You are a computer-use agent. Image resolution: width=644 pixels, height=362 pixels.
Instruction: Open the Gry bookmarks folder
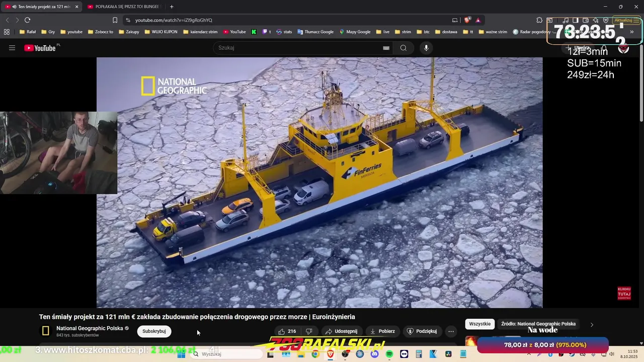point(48,32)
